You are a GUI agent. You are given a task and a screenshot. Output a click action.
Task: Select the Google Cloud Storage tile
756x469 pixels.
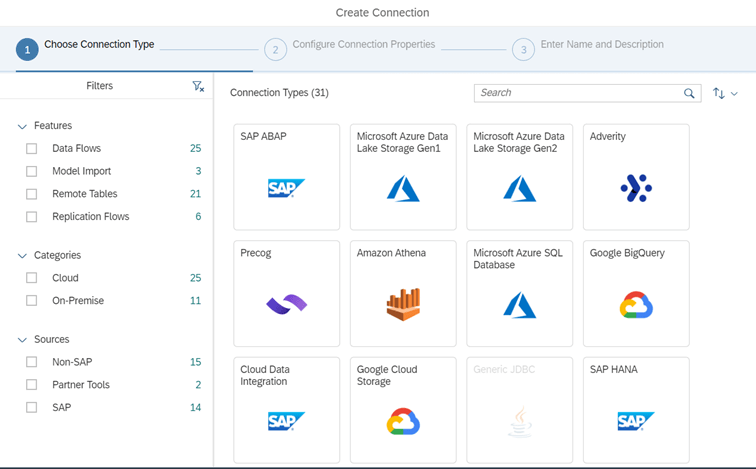point(403,410)
